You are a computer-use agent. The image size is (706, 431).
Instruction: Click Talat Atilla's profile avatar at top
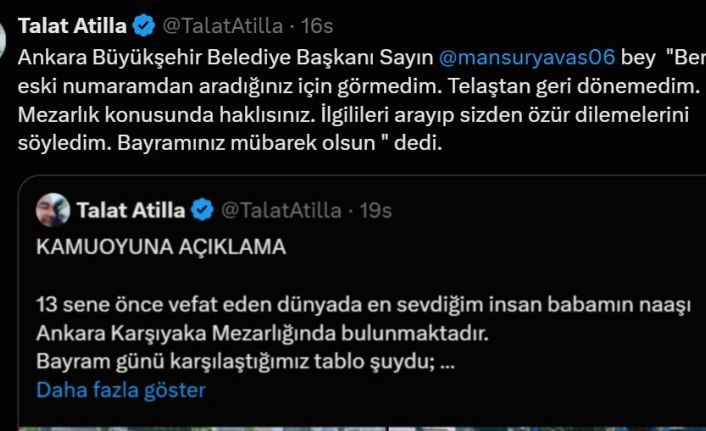(3, 40)
